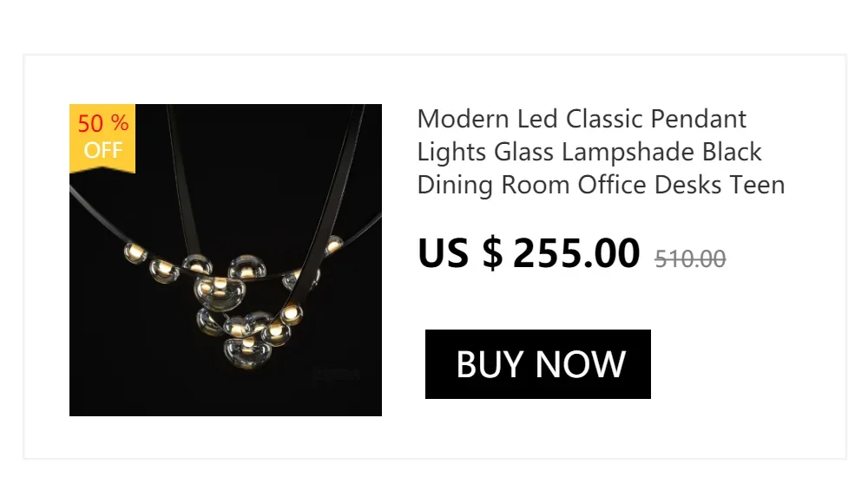
Task: Click the faint watermark in the product photo
Action: (337, 376)
